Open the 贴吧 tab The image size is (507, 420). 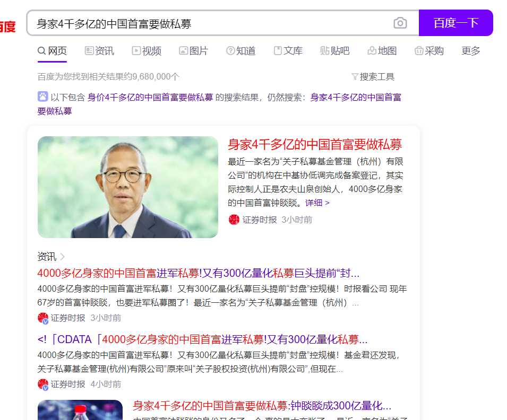(x=335, y=51)
